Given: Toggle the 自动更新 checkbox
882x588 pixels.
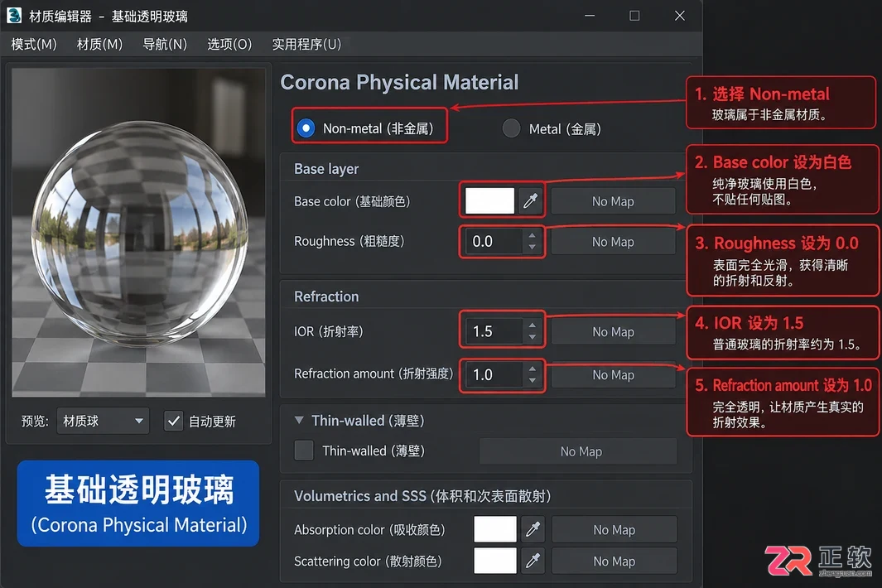Looking at the screenshot, I should point(173,421).
